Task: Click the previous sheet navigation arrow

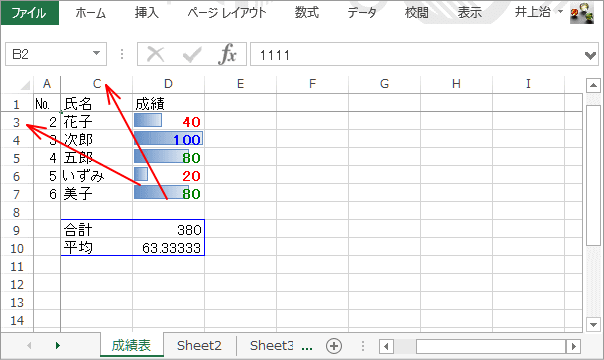Action: pyautogui.click(x=29, y=345)
